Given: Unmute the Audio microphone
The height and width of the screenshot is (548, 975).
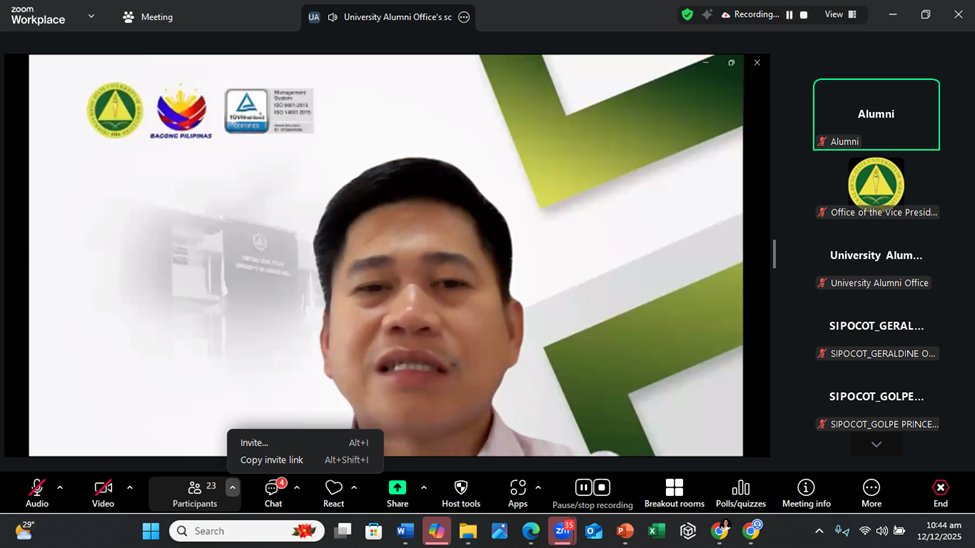Looking at the screenshot, I should coord(37,490).
